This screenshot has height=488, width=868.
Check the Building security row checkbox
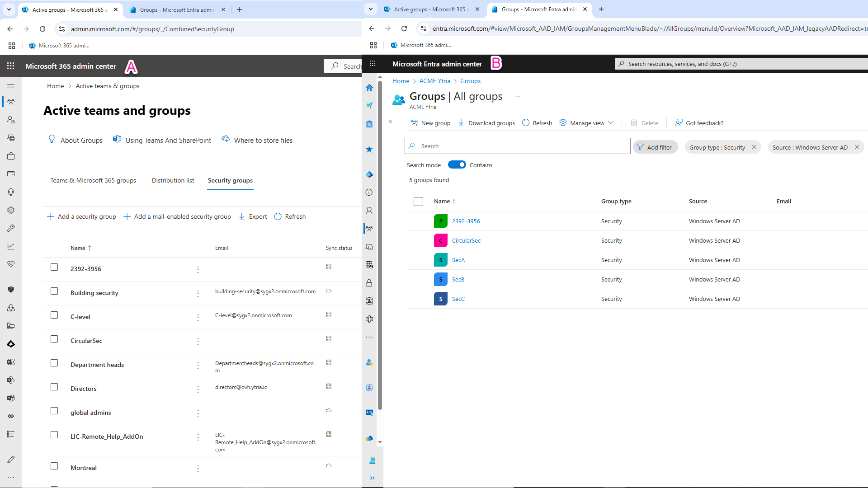click(x=54, y=291)
